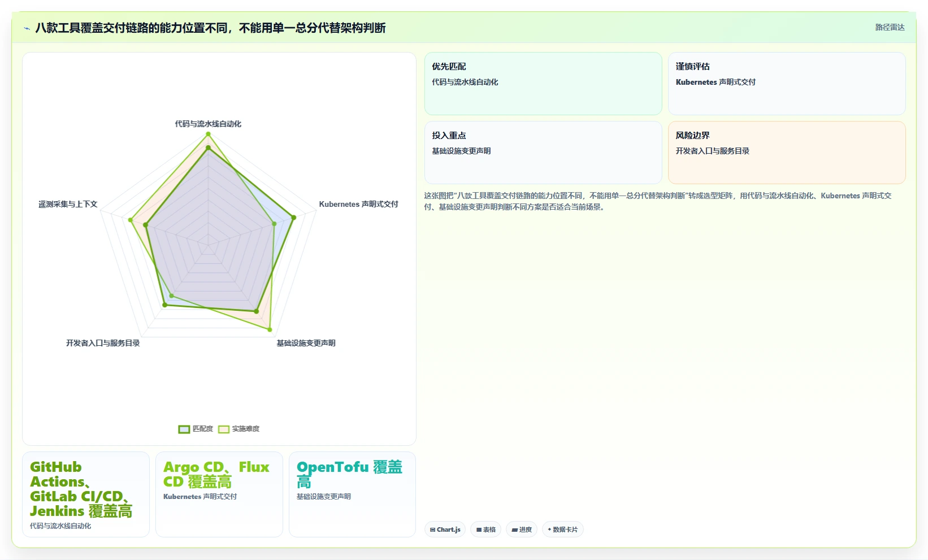
Task: Click the GitHub Actions, GitLab CI/CD, Jenkins 覆盖高 card
Action: pyautogui.click(x=86, y=494)
